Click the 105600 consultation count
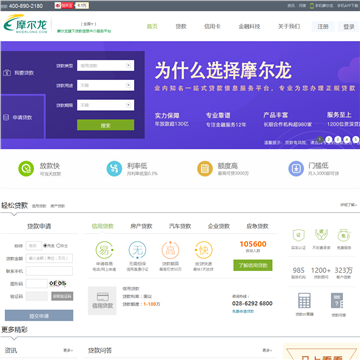 253,244
